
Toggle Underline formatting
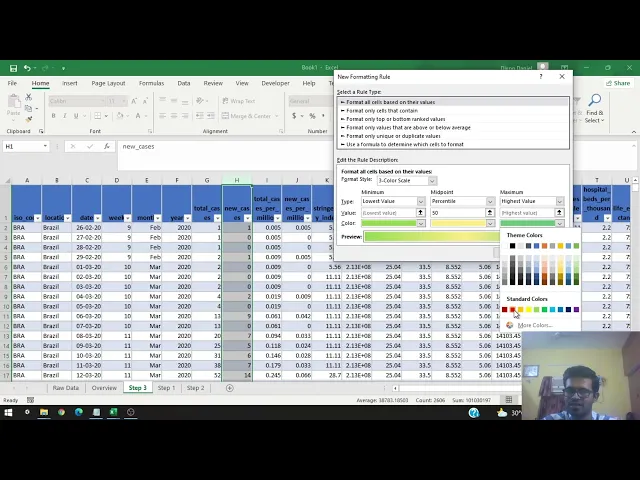(76, 116)
